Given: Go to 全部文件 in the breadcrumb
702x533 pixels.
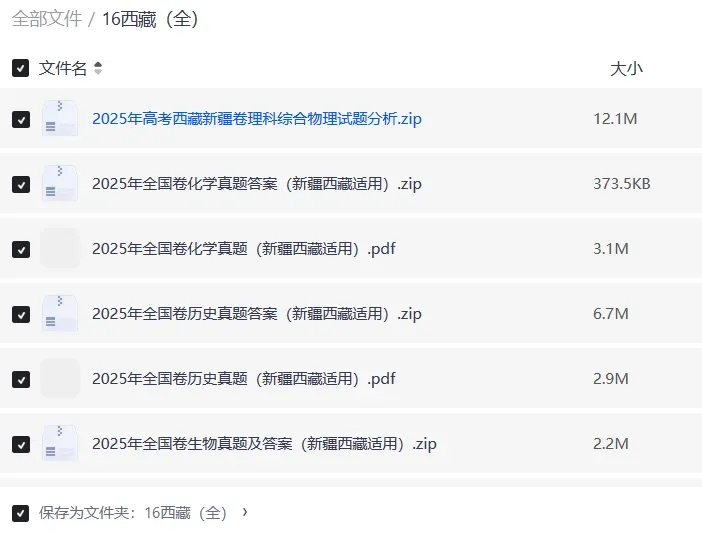Looking at the screenshot, I should click(x=47, y=19).
